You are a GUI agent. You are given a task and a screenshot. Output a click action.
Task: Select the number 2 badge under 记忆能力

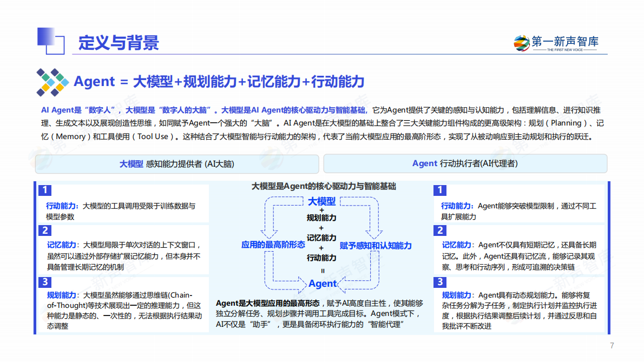(x=44, y=231)
